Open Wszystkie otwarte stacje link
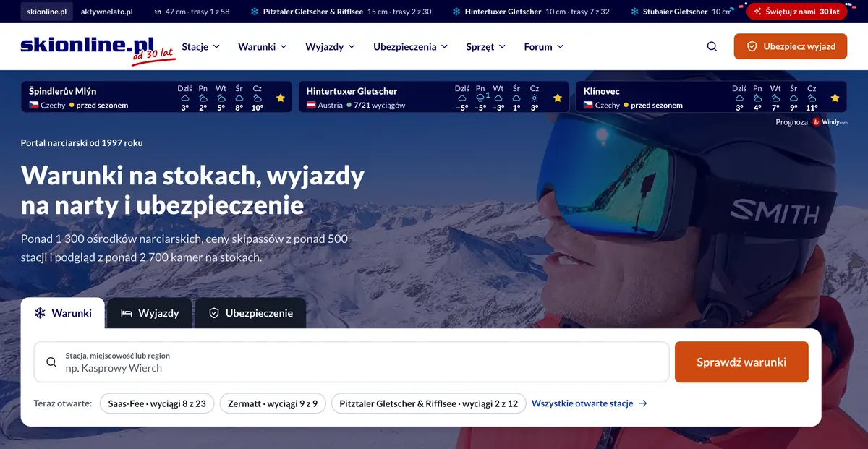This screenshot has height=449, width=868. tap(590, 403)
